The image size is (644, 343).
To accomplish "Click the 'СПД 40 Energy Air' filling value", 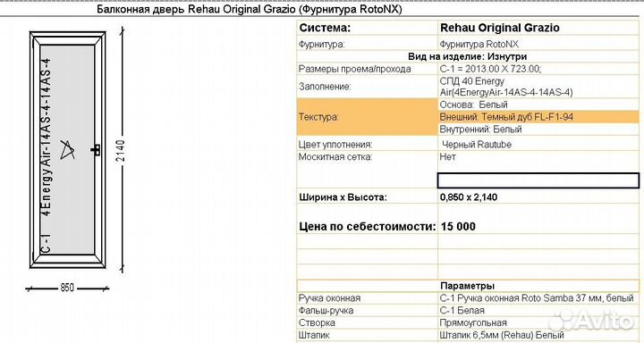I will point(538,87).
